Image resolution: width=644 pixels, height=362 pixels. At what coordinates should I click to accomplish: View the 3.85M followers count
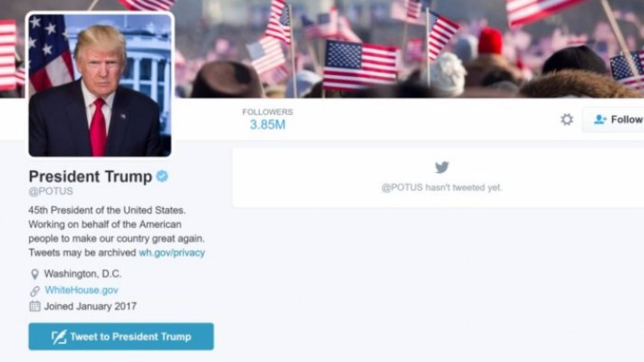click(x=268, y=125)
